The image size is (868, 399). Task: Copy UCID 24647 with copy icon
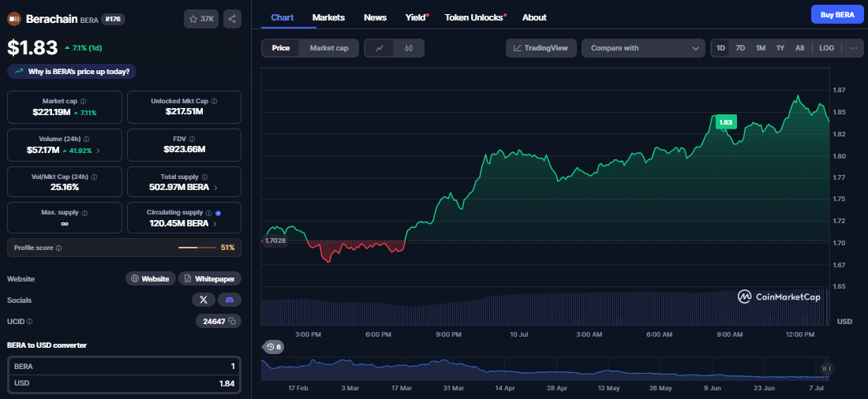233,321
